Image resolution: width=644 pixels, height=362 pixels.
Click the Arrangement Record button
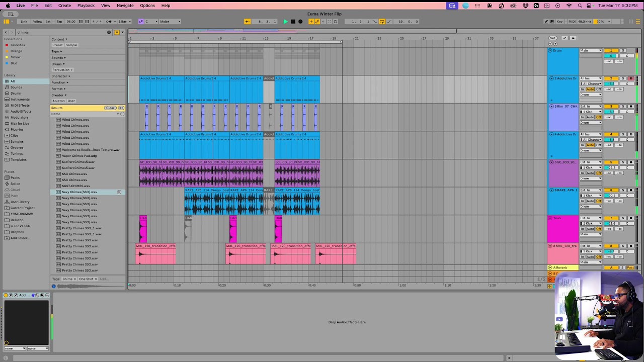pos(300,22)
